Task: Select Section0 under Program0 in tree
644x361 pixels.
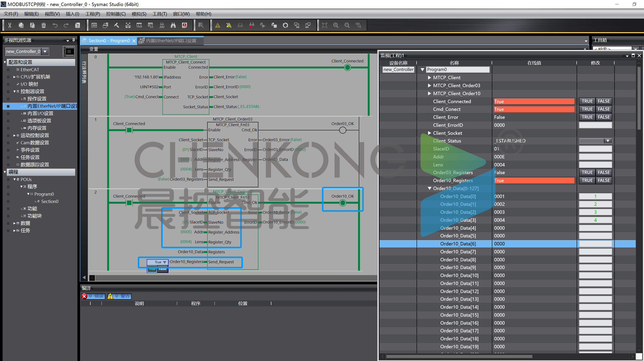Action: tap(50, 201)
